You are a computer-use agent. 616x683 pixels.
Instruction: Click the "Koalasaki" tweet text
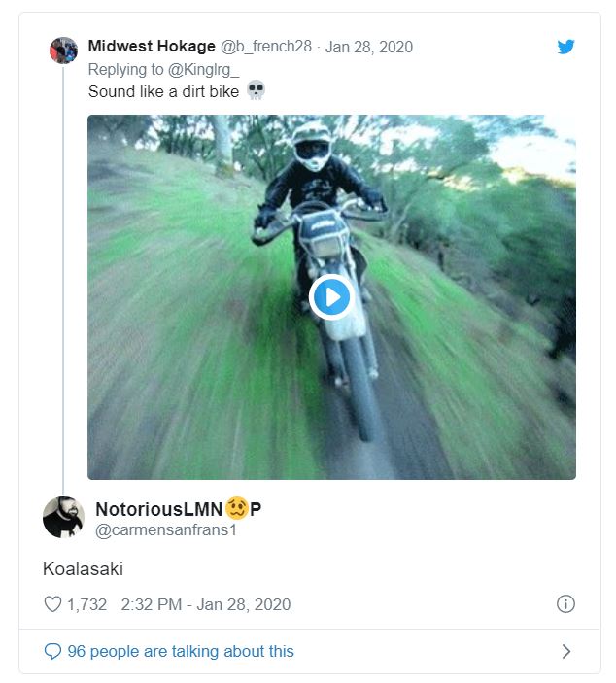[x=83, y=568]
